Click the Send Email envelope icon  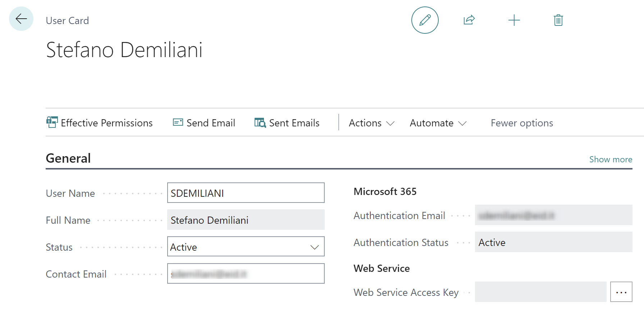tap(178, 122)
